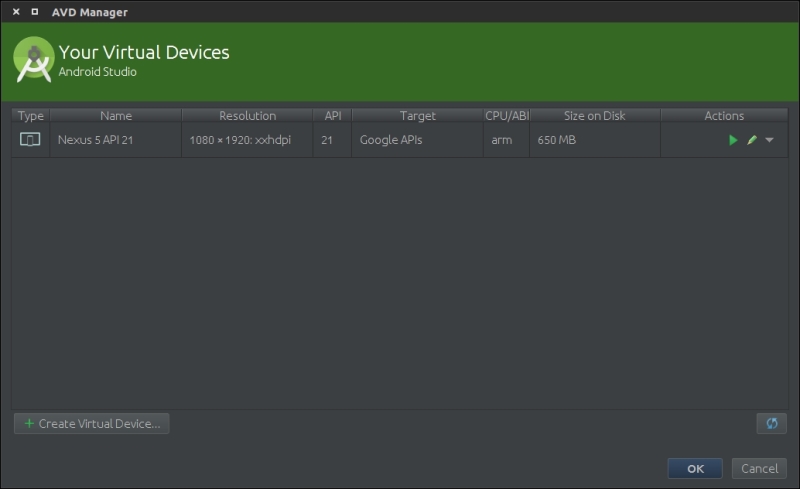
Task: Click the arm CPU/ABI cell
Action: (x=507, y=140)
